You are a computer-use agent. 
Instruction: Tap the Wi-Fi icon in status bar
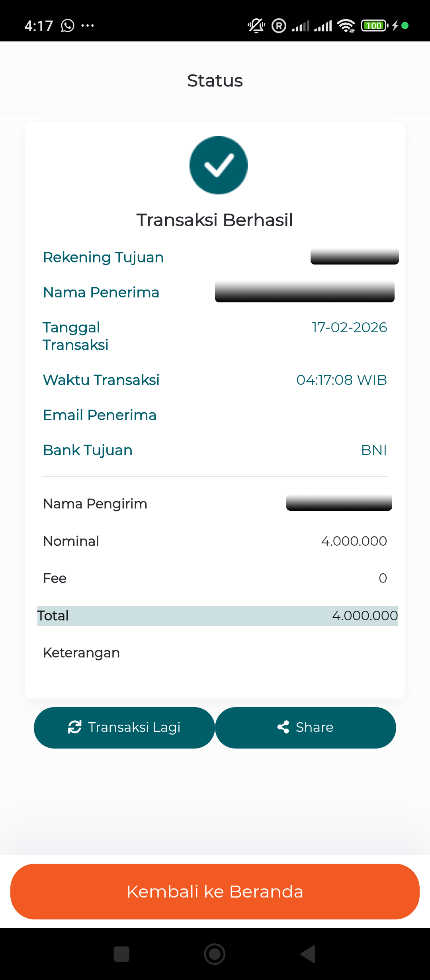click(346, 26)
